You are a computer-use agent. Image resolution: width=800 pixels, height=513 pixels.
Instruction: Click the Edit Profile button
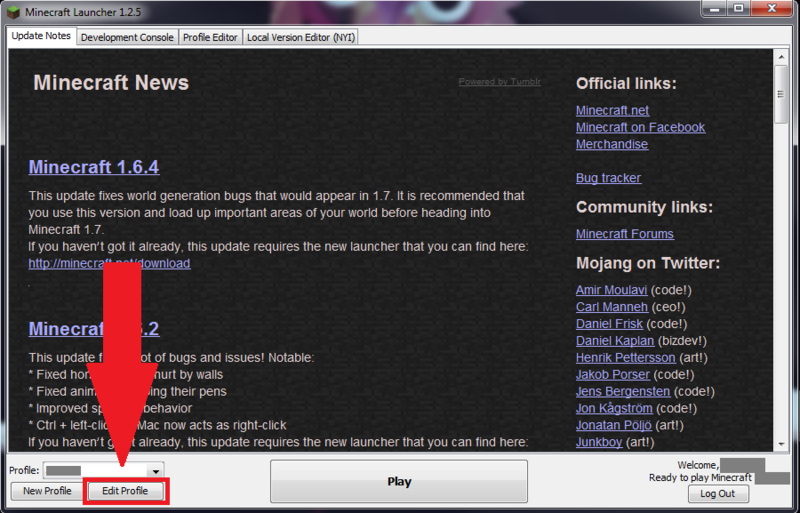click(x=125, y=491)
